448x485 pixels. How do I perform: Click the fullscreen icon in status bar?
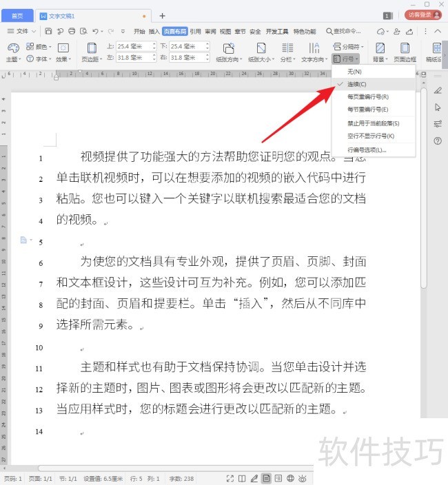230,479
